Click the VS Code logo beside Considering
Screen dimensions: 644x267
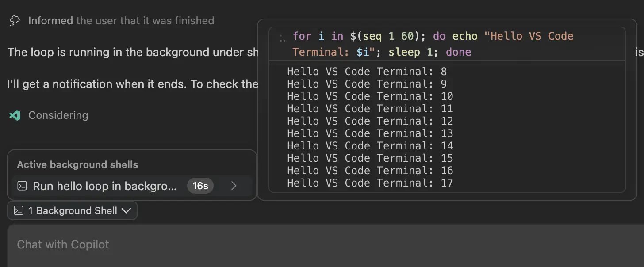point(15,115)
